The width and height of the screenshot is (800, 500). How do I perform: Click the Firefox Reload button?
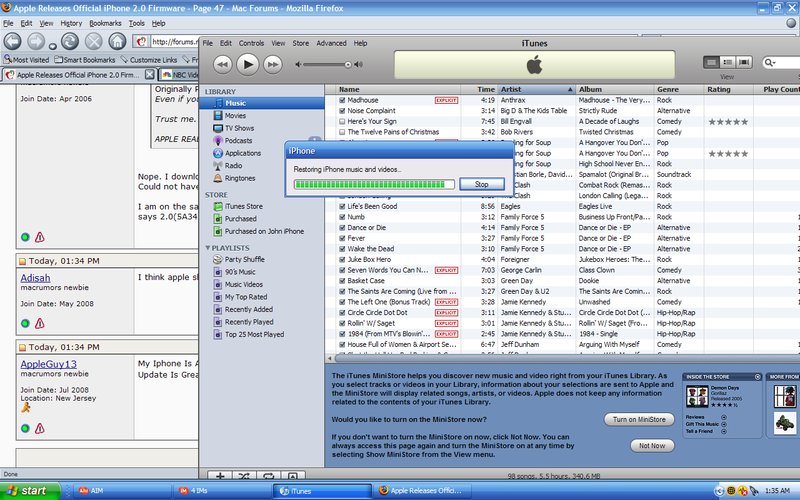(70, 41)
